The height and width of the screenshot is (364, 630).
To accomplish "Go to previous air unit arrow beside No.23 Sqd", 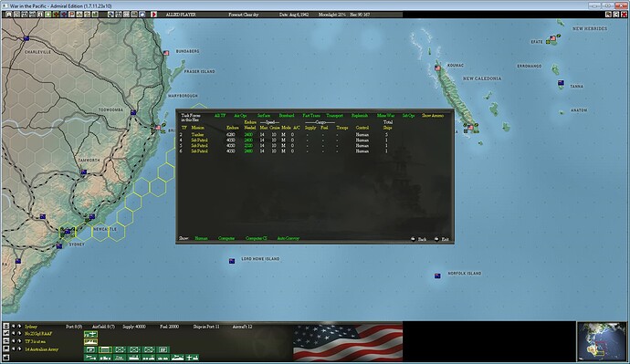I will point(14,334).
